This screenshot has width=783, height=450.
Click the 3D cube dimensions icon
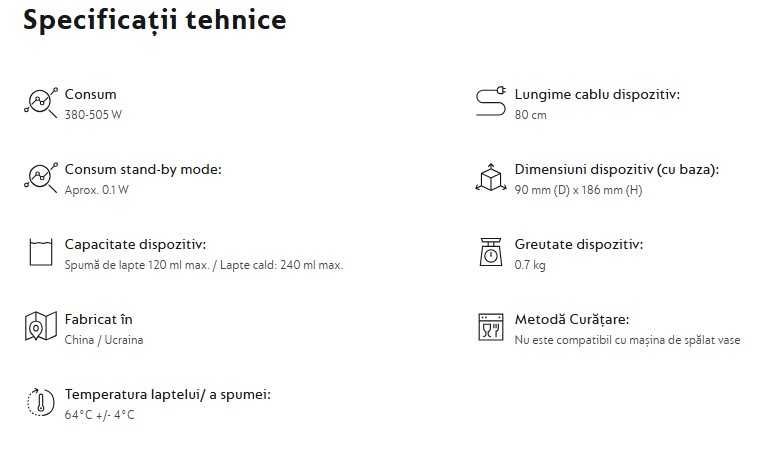pos(490,177)
